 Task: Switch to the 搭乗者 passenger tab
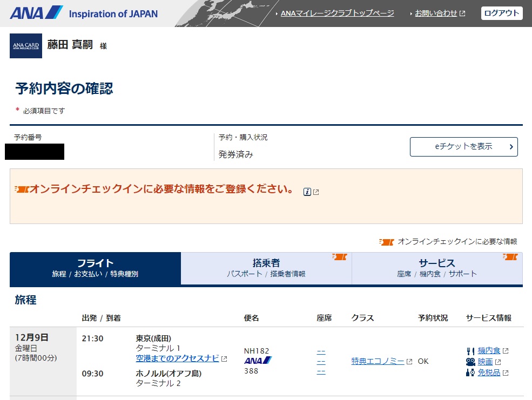[266, 268]
